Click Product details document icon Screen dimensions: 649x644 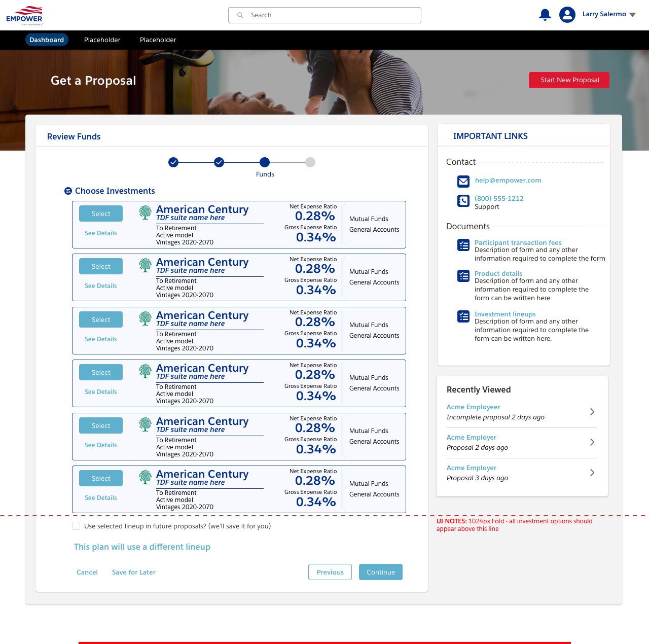[463, 276]
